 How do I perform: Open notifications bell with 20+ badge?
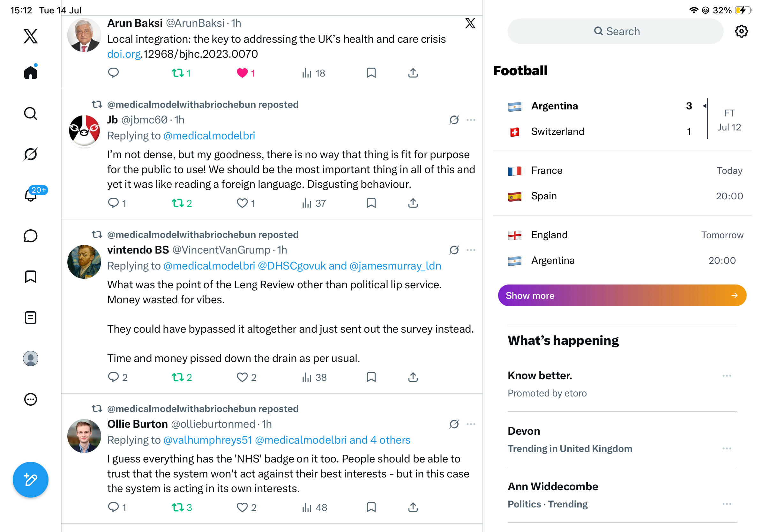pyautogui.click(x=31, y=195)
